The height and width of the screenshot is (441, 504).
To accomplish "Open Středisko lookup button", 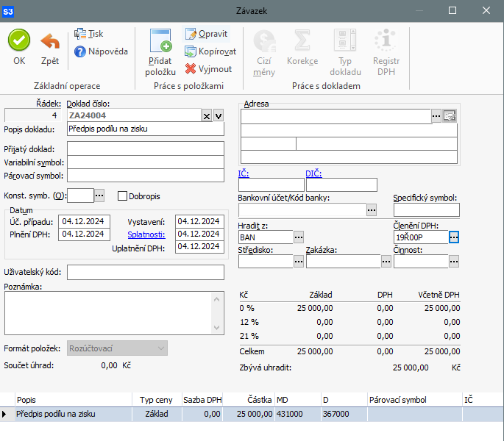I will (299, 262).
